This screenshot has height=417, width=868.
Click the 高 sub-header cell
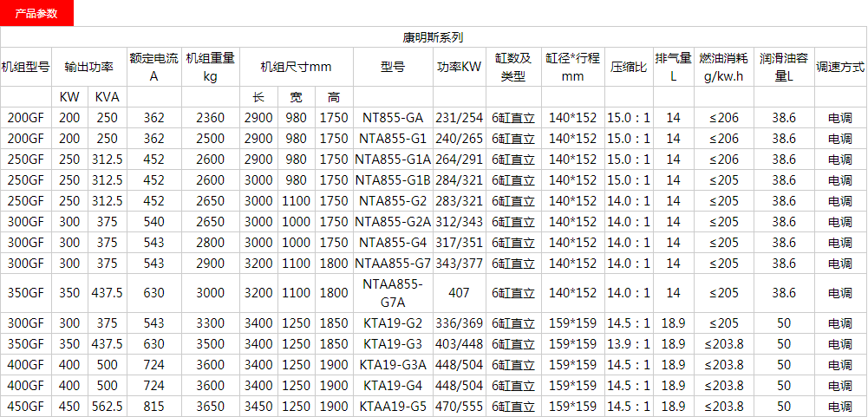coord(333,97)
